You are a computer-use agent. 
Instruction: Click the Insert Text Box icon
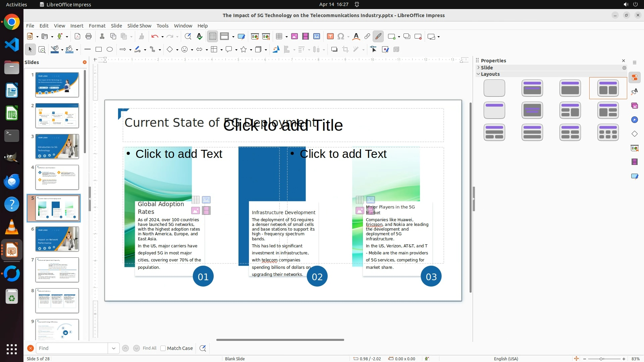330,37
